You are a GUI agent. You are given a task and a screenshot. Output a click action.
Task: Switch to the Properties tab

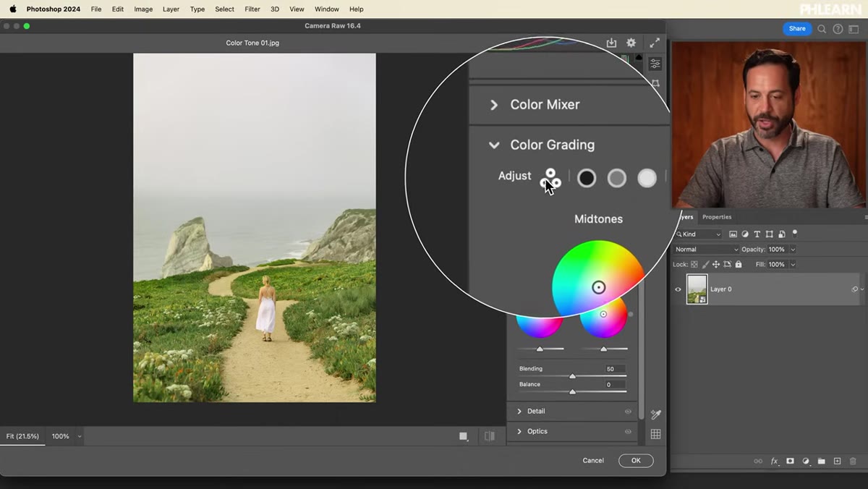tap(717, 217)
